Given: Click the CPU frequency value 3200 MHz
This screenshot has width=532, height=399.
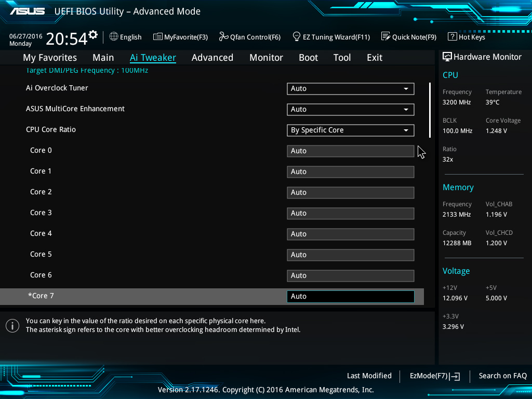Looking at the screenshot, I should [457, 102].
